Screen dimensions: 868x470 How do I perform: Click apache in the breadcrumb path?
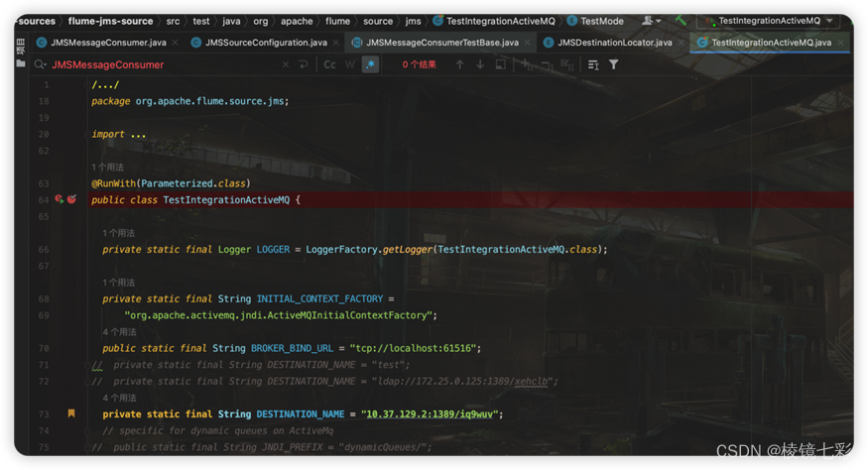(297, 21)
